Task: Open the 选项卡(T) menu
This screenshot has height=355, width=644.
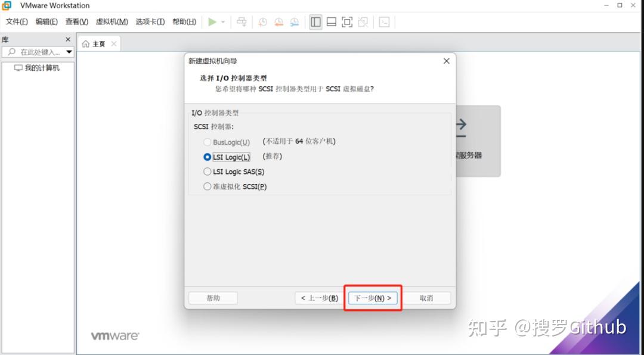Action: click(x=150, y=22)
